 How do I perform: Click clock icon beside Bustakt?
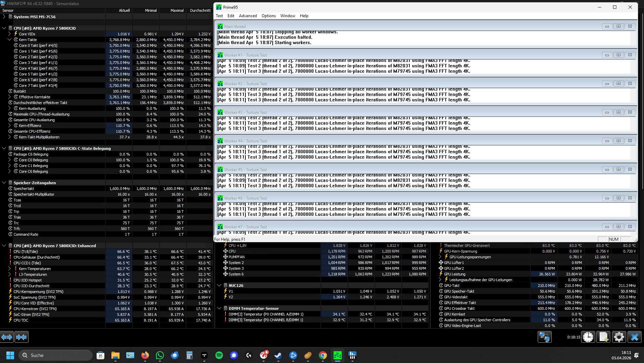10,91
